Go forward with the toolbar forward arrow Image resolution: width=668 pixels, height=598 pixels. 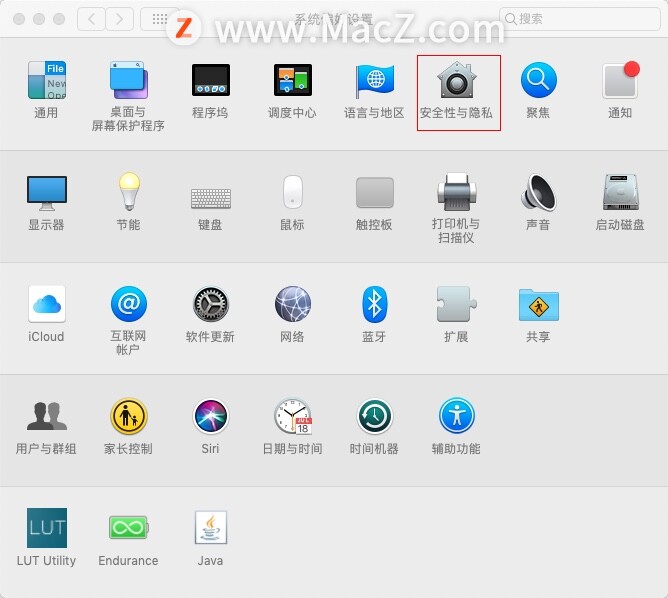119,19
